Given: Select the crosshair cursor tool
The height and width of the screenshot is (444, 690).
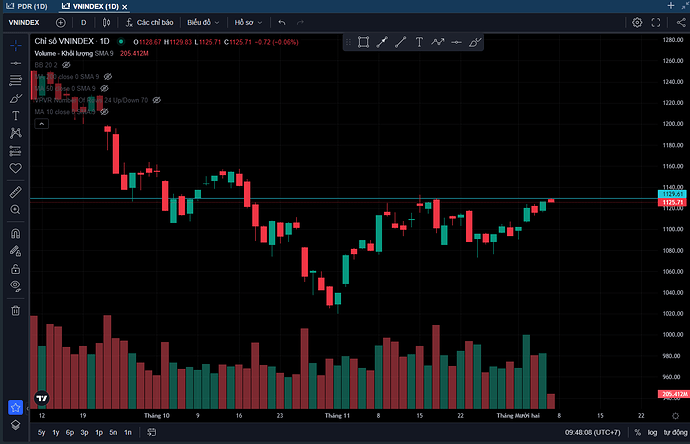Looking at the screenshot, I should tap(15, 45).
